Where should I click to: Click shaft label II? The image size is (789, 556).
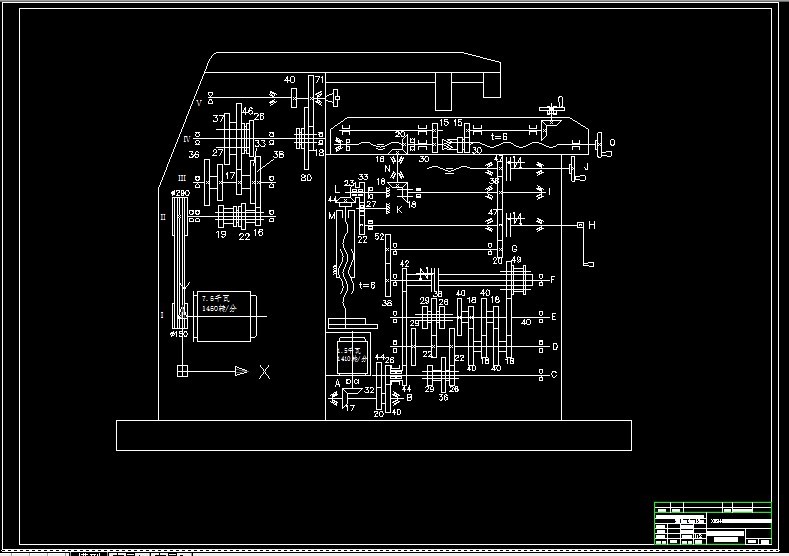tap(163, 217)
